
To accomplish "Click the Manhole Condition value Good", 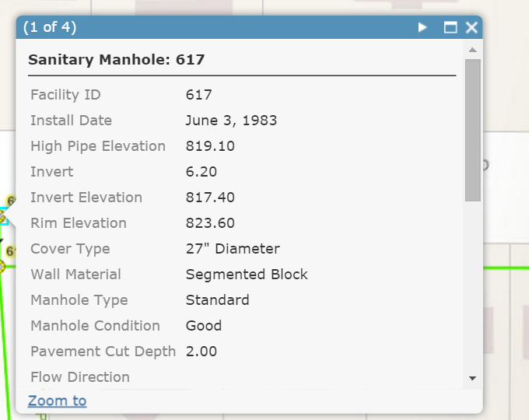I will [204, 326].
